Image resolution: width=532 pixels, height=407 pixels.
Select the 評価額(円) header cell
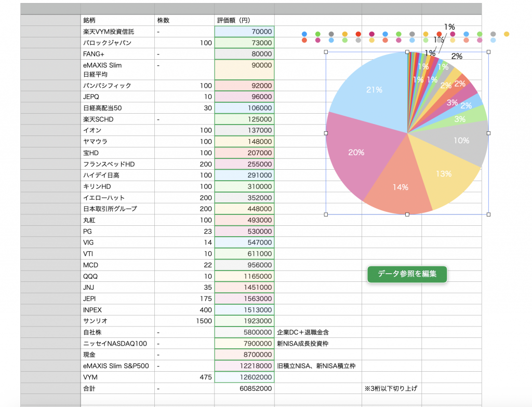tap(244, 20)
